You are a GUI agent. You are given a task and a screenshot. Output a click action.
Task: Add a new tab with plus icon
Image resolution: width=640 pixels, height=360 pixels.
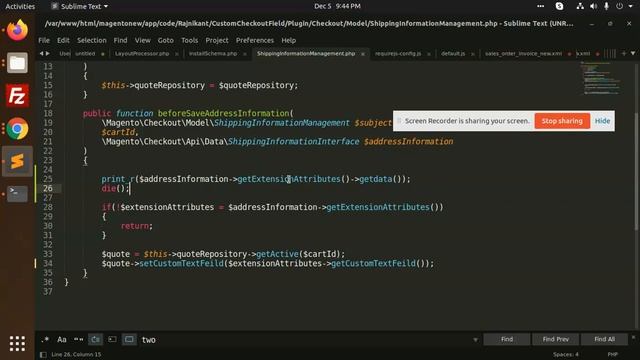(x=623, y=53)
